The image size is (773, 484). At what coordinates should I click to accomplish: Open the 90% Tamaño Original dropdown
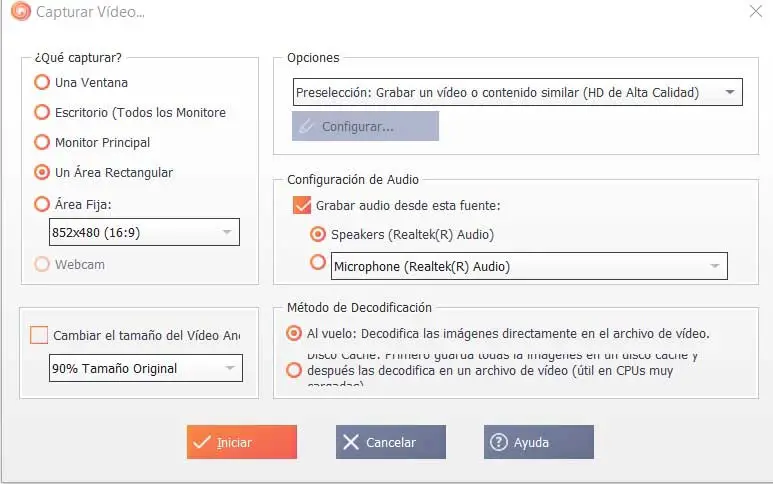click(x=229, y=368)
